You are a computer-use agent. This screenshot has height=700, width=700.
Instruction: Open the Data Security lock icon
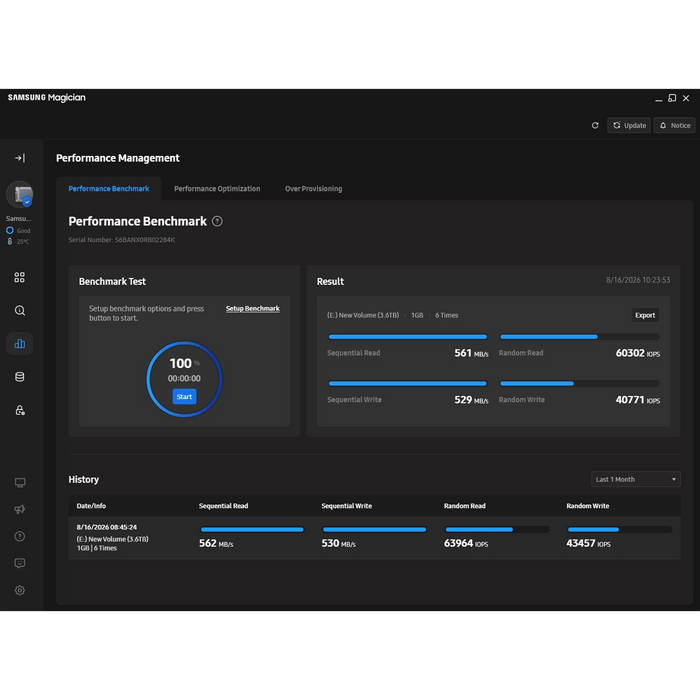point(20,410)
